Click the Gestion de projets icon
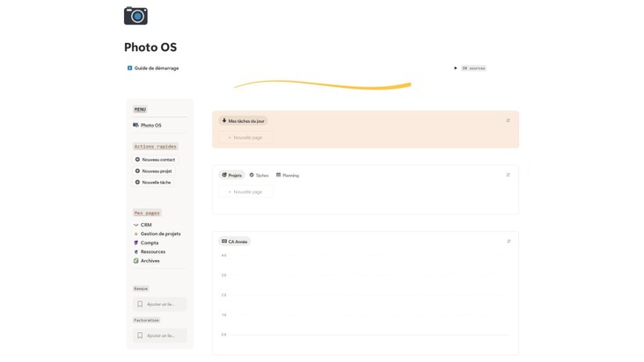 pos(136,234)
